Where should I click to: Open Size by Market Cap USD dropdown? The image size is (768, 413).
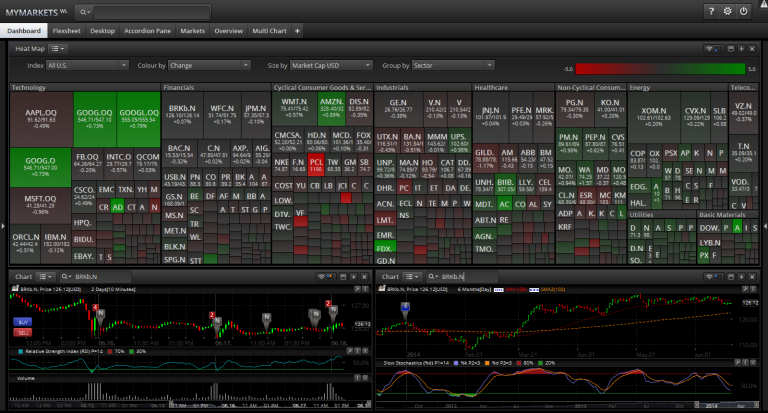coord(331,65)
